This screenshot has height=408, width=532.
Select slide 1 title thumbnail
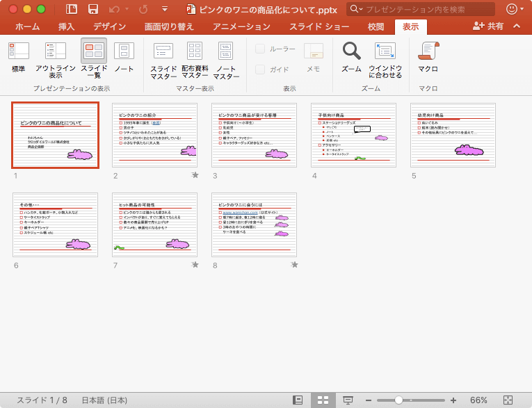pyautogui.click(x=56, y=135)
